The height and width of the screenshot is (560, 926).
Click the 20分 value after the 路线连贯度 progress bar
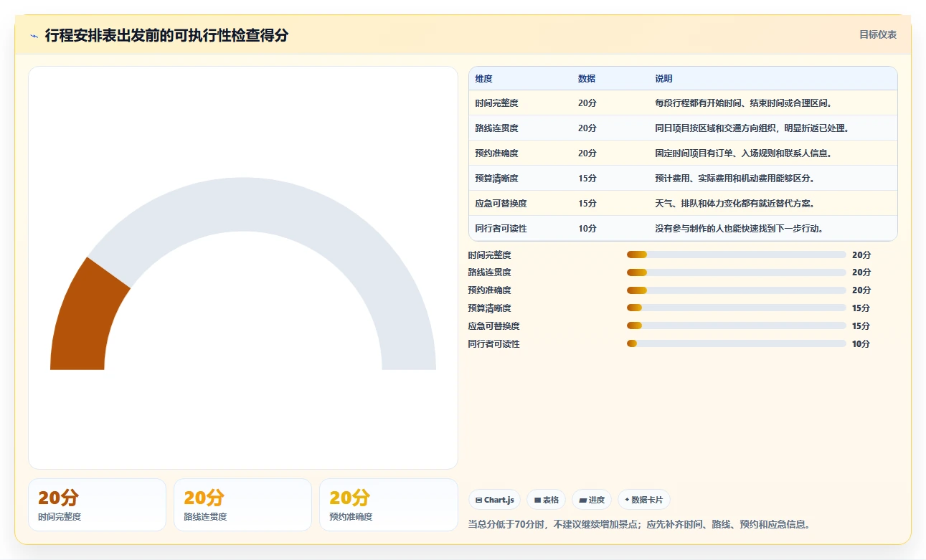coord(861,272)
